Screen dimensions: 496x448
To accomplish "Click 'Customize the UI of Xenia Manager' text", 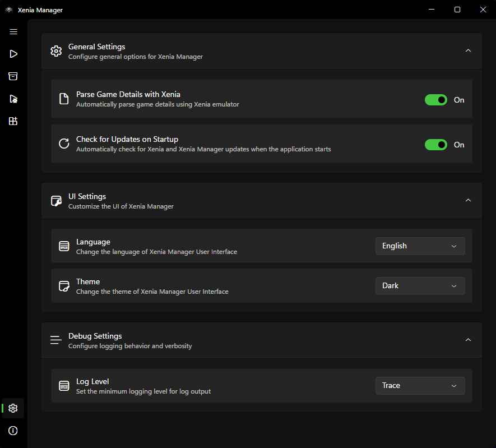I will (121, 206).
